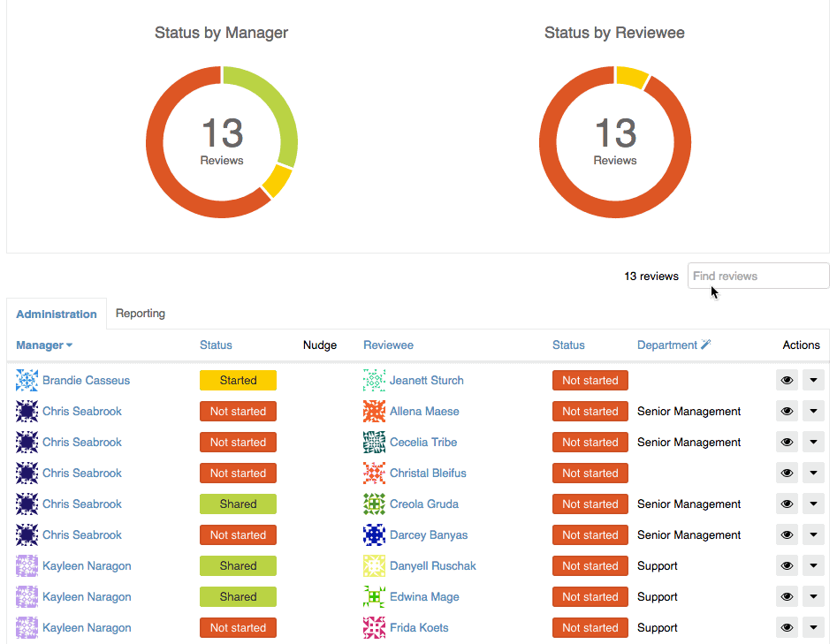Click Darcey Banyas avatar icon

tap(375, 535)
